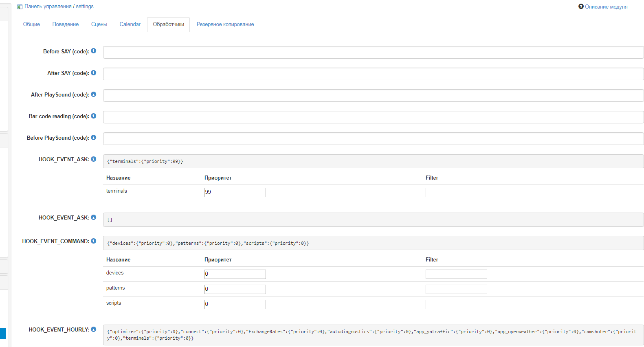Open the Описание модуля link
The width and height of the screenshot is (644, 347).
click(x=606, y=7)
